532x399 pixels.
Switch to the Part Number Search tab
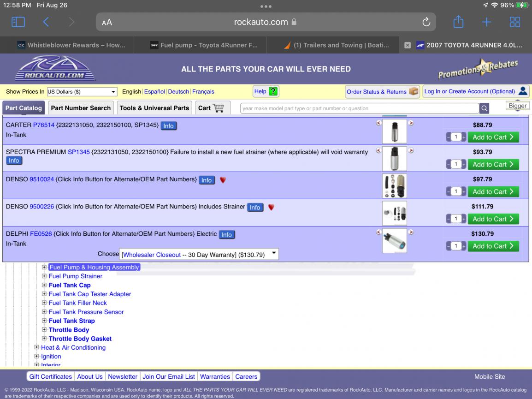click(x=81, y=108)
